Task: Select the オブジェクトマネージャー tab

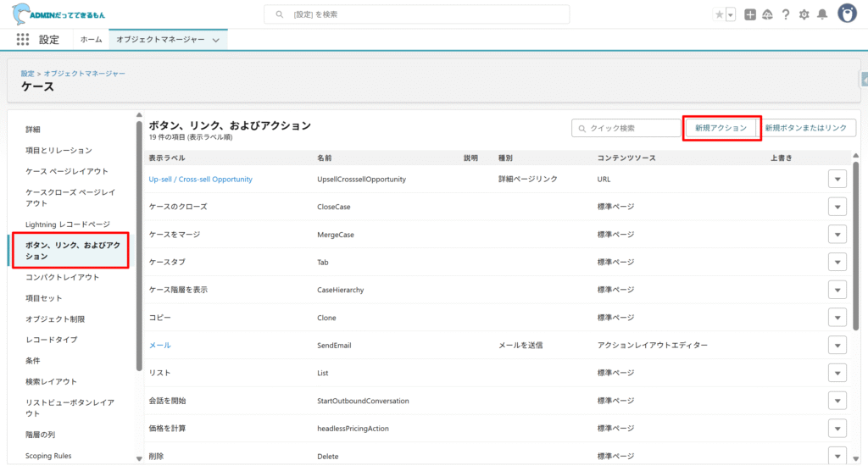Action: pos(160,39)
